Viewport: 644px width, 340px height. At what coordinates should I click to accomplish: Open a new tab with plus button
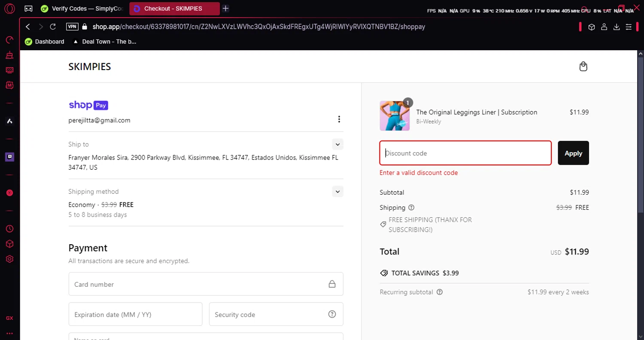226,9
